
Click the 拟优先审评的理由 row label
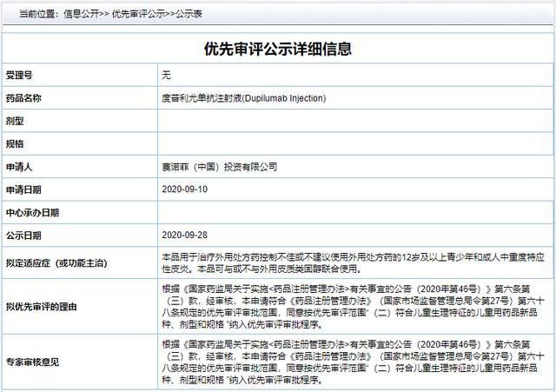tap(40, 306)
